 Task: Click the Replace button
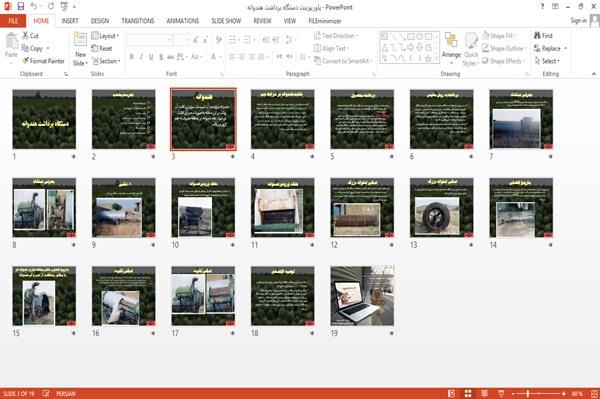(x=551, y=48)
